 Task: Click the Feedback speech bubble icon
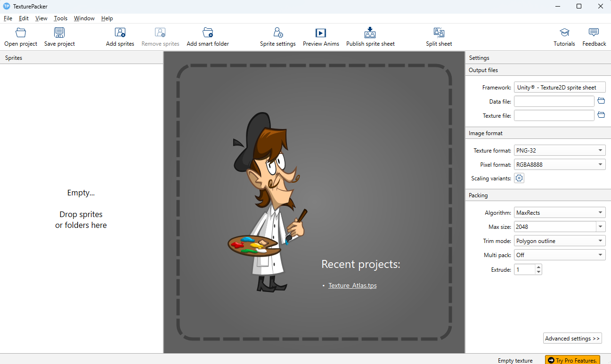pyautogui.click(x=594, y=33)
